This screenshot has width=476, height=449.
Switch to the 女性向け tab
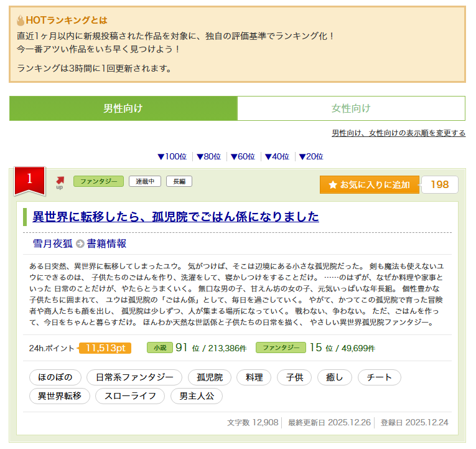pos(351,108)
